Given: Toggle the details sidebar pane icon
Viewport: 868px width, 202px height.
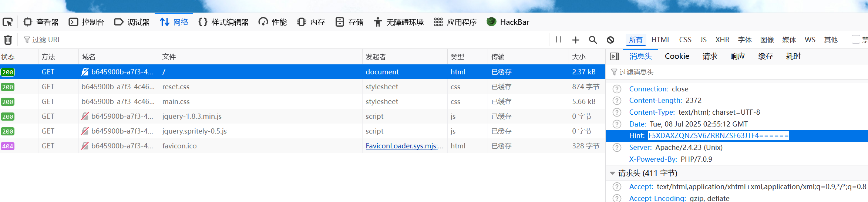Looking at the screenshot, I should tap(614, 56).
